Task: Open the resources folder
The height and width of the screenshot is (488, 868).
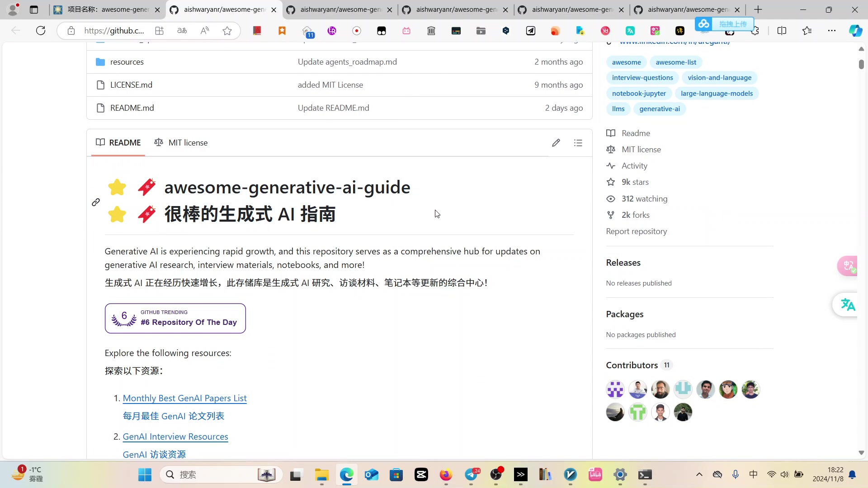Action: (127, 62)
